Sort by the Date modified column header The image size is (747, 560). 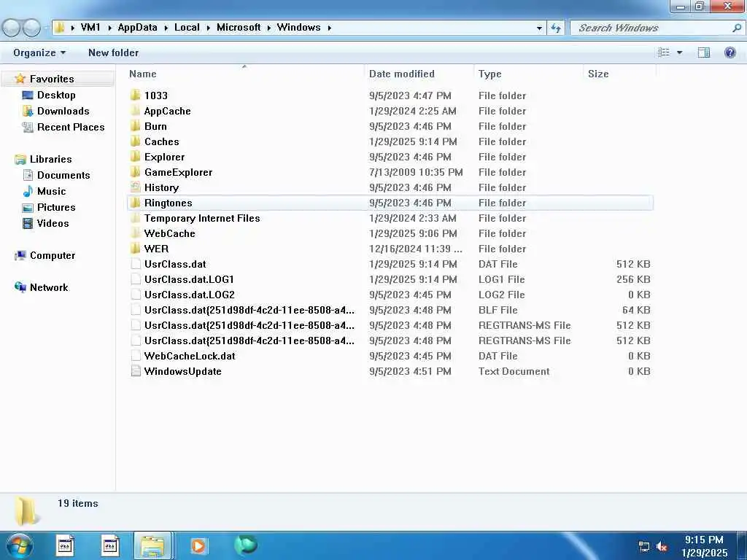tap(419, 74)
